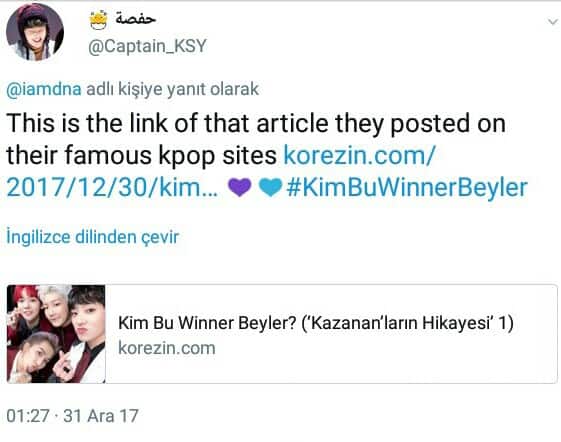Image resolution: width=561 pixels, height=442 pixels.
Task: Click the korezin.com domain in card
Action: pos(167,348)
